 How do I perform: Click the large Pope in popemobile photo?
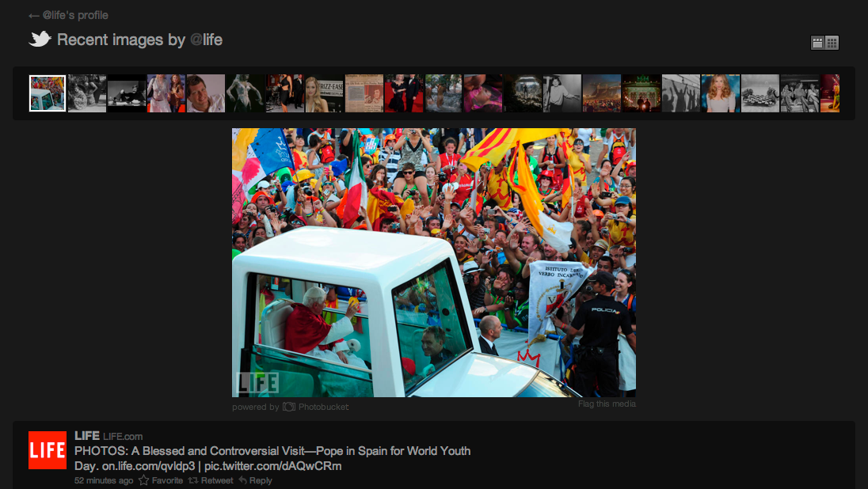point(433,263)
